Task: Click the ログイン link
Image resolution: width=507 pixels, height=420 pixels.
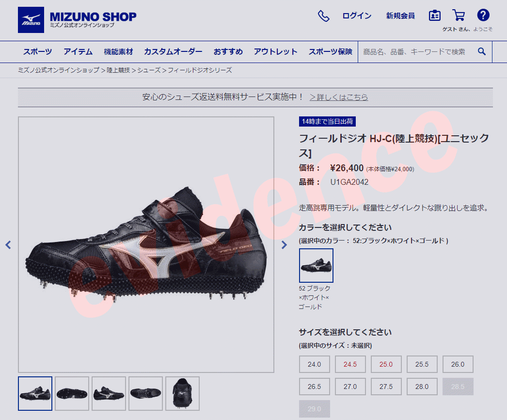Action: 357,16
